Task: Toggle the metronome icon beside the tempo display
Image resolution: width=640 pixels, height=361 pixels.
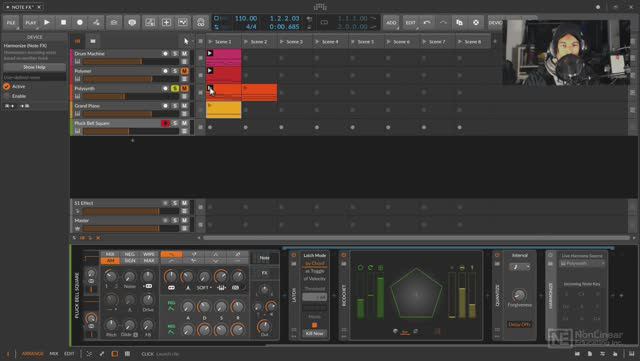Action: click(200, 22)
